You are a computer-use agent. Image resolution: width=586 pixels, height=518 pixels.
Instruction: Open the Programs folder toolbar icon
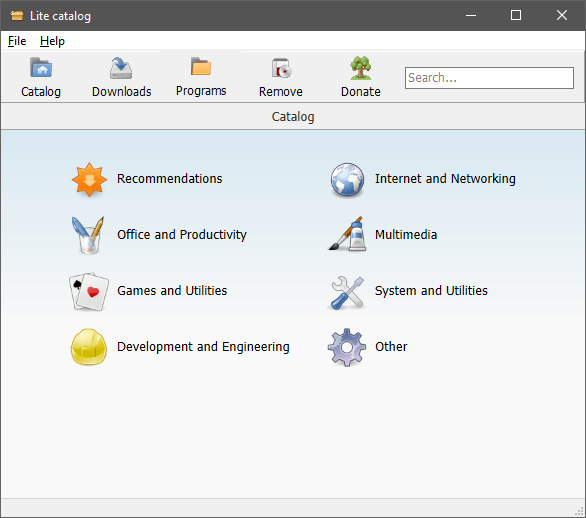pos(201,67)
